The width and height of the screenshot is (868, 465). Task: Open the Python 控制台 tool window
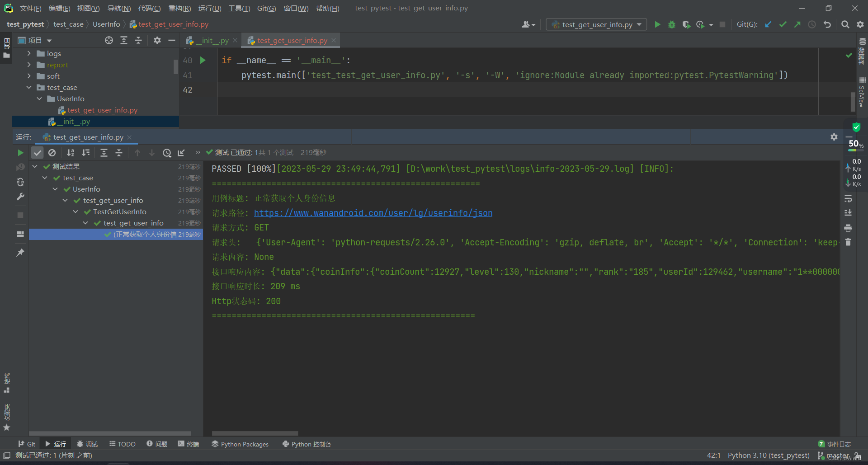pos(307,444)
